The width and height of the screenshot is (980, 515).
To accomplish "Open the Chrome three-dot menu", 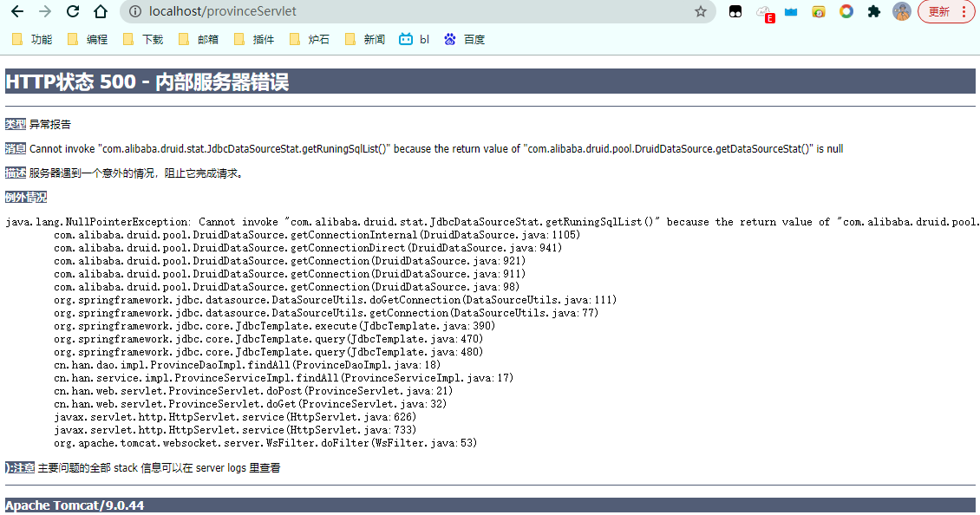I will tap(964, 11).
